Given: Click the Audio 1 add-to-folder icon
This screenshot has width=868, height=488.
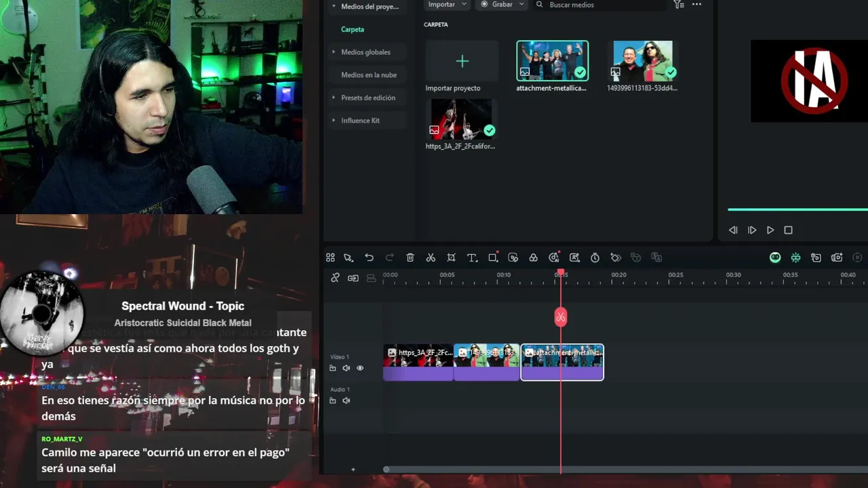Looking at the screenshot, I should click(x=332, y=401).
